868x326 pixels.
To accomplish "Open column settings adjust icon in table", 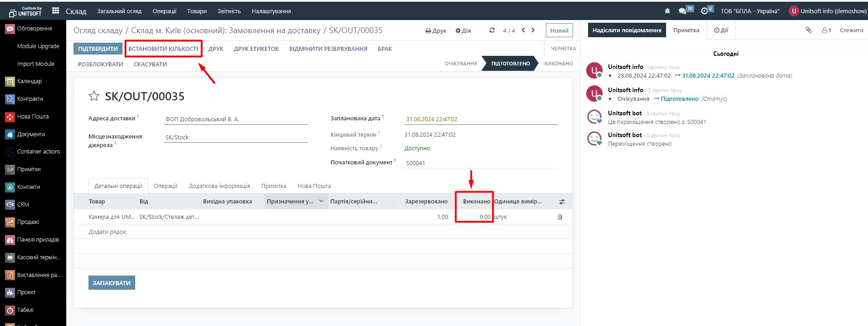I will click(562, 202).
